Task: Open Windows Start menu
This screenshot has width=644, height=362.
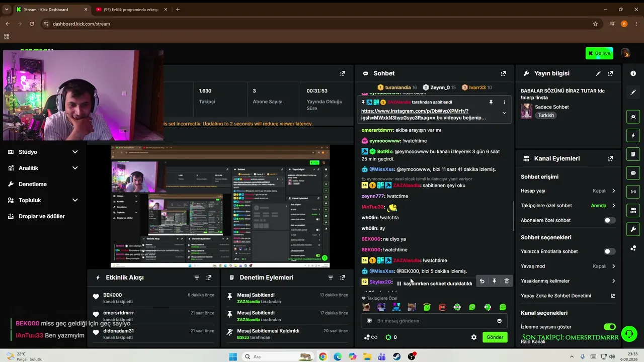Action: point(232,356)
